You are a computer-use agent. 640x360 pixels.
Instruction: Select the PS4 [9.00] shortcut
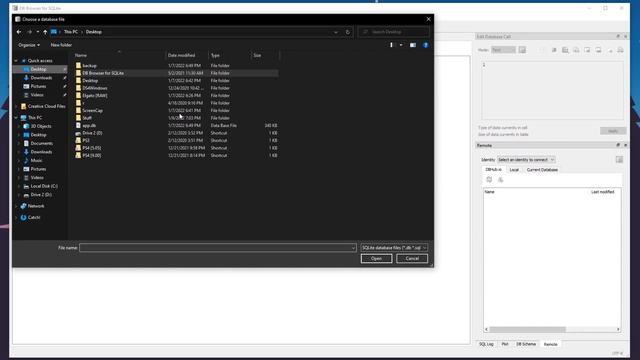point(176,156)
